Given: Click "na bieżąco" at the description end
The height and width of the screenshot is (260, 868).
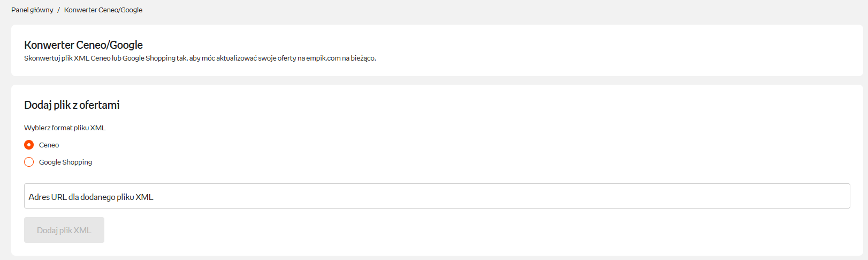Looking at the screenshot, I should (359, 58).
